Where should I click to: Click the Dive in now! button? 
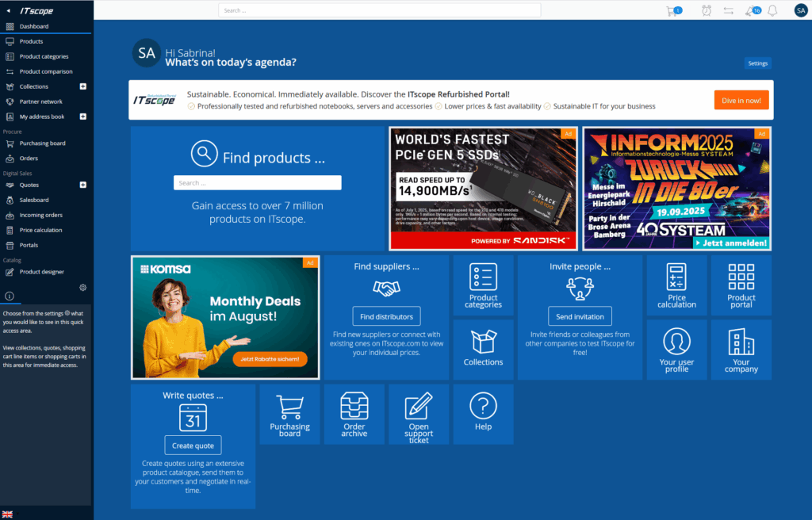tap(741, 100)
